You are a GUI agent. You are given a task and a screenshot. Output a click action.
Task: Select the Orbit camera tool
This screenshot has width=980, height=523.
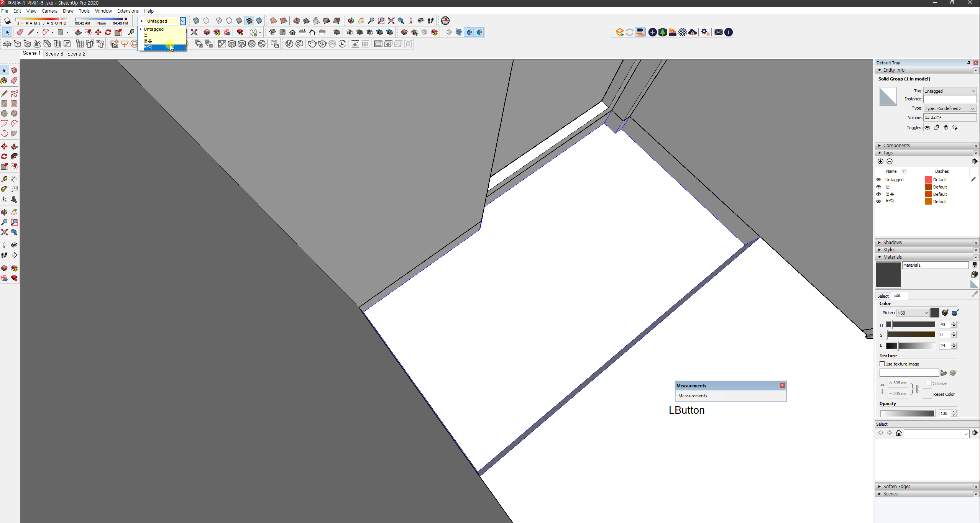click(x=351, y=21)
